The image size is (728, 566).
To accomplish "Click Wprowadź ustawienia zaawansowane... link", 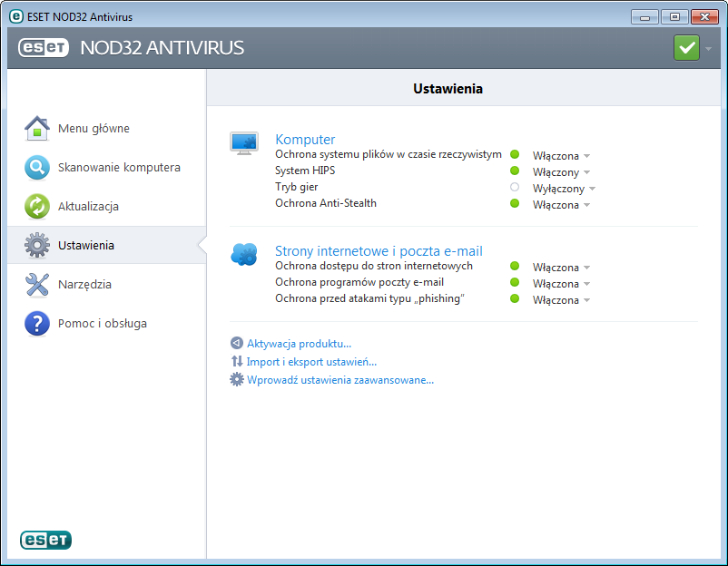I will click(x=340, y=380).
